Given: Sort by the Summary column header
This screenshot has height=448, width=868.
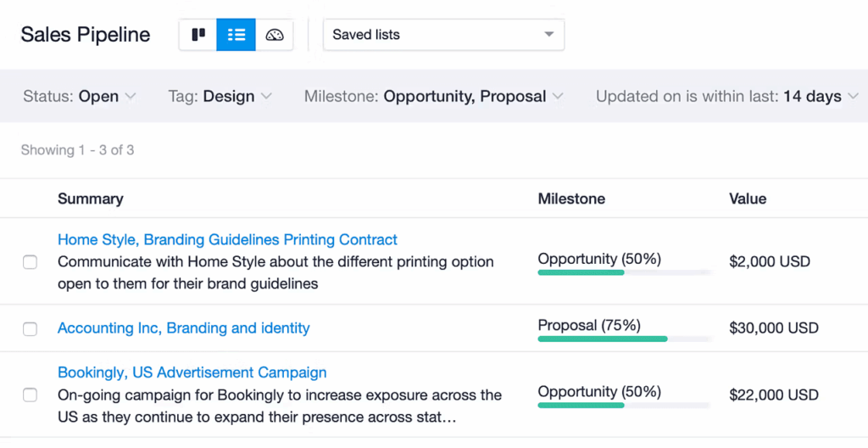Looking at the screenshot, I should coord(90,199).
